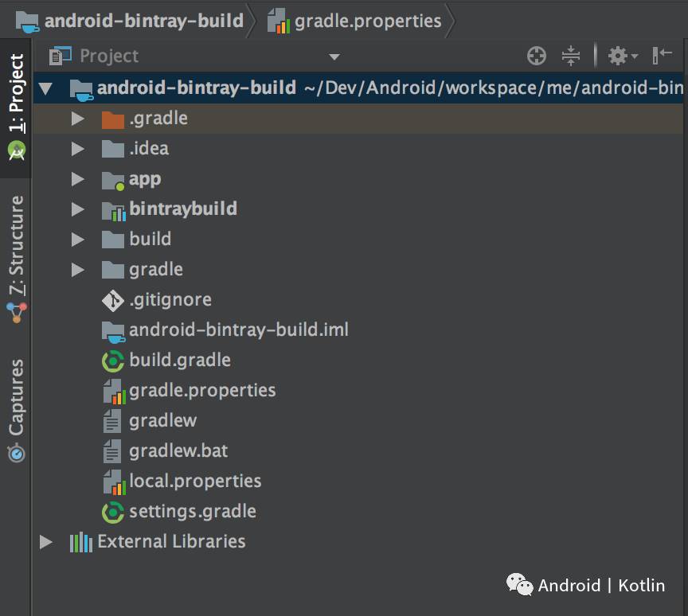
Task: Select the settings.gradle file name
Action: click(193, 512)
